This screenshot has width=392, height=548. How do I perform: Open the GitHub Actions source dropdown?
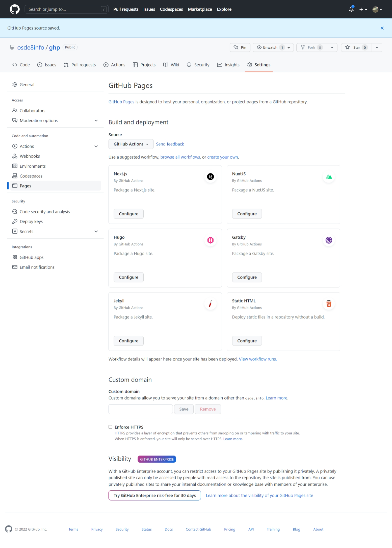tap(131, 144)
